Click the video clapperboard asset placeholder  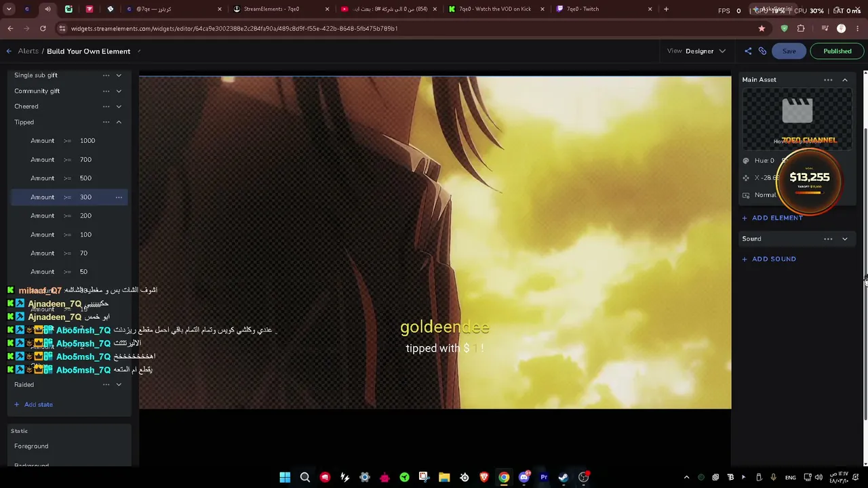pyautogui.click(x=797, y=111)
